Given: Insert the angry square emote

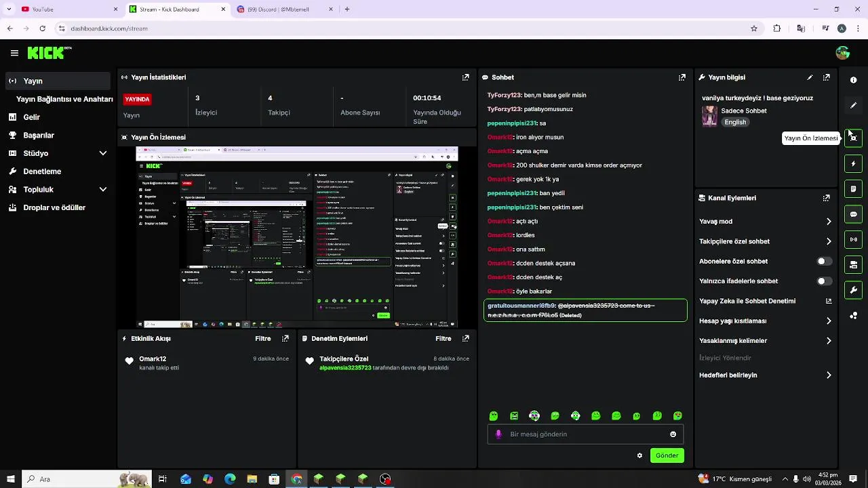Looking at the screenshot, I should coord(514,415).
